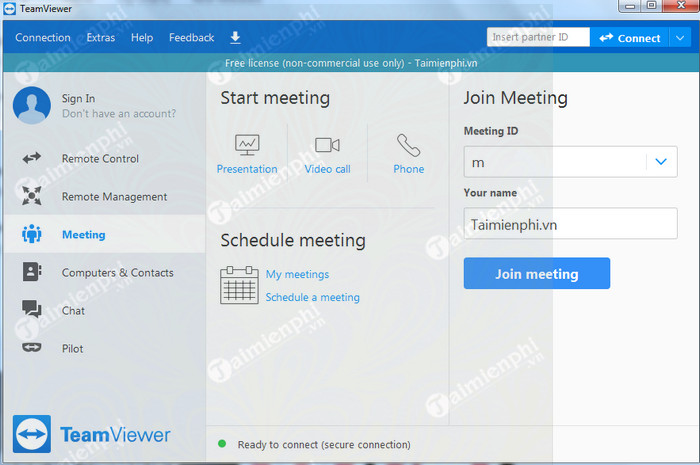Viewport: 700px width, 465px height.
Task: Click the Schedule a meeting link
Action: pyautogui.click(x=312, y=297)
